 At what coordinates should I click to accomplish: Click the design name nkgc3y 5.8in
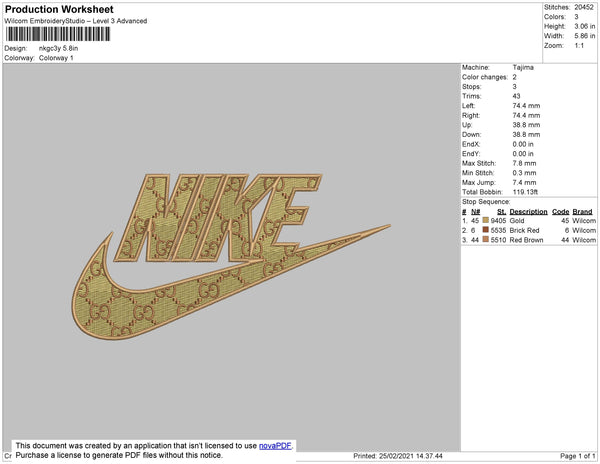click(x=58, y=49)
